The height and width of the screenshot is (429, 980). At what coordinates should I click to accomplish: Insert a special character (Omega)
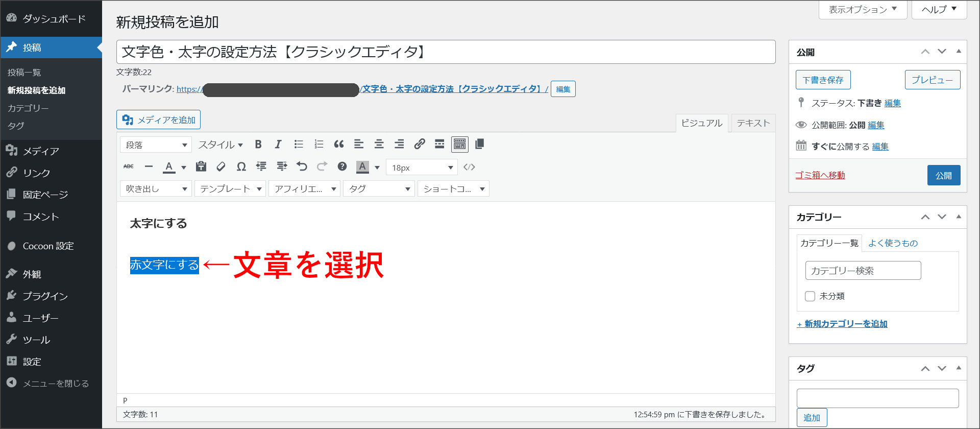coord(241,166)
